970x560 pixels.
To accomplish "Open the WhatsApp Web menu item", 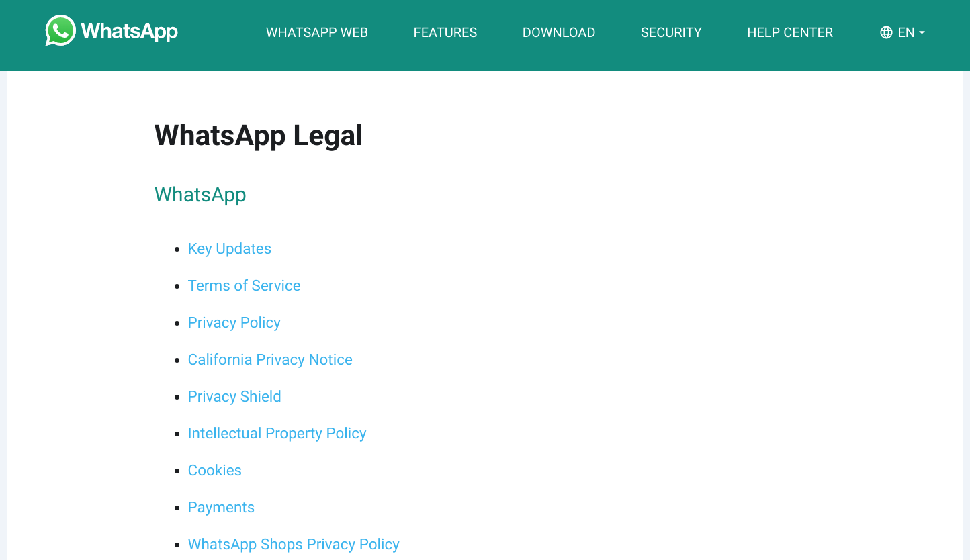I will (317, 32).
